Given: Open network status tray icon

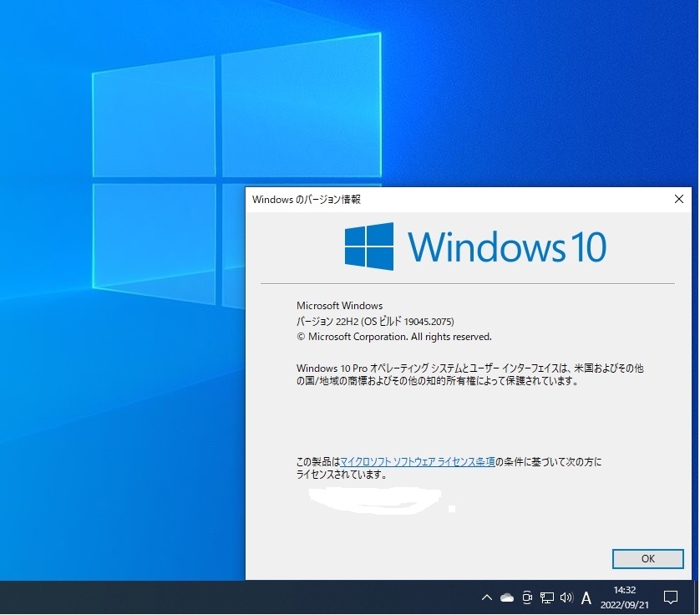Looking at the screenshot, I should point(546,597).
